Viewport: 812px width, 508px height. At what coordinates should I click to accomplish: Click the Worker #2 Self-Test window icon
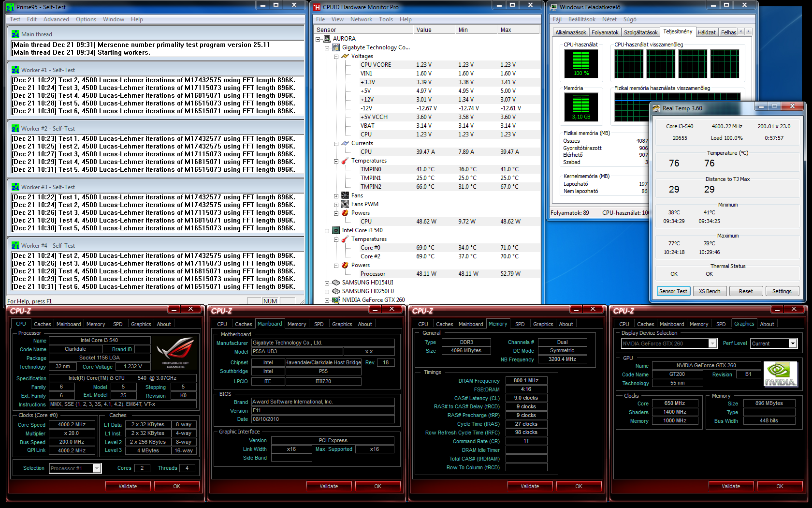15,129
